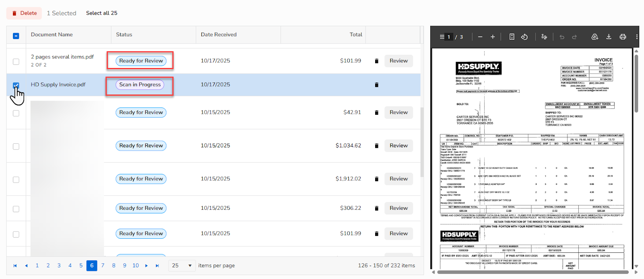Click Select all 25

[102, 13]
